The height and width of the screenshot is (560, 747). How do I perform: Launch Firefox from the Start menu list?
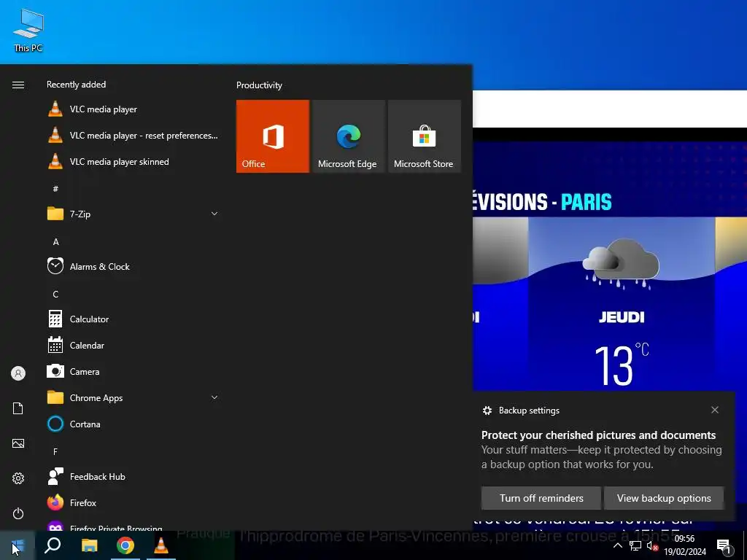tap(133, 503)
